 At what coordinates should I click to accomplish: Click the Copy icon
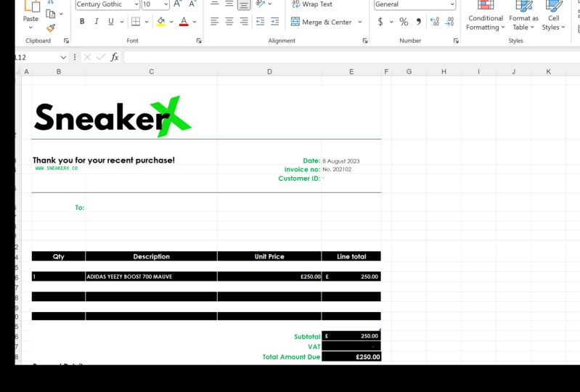[x=50, y=14]
